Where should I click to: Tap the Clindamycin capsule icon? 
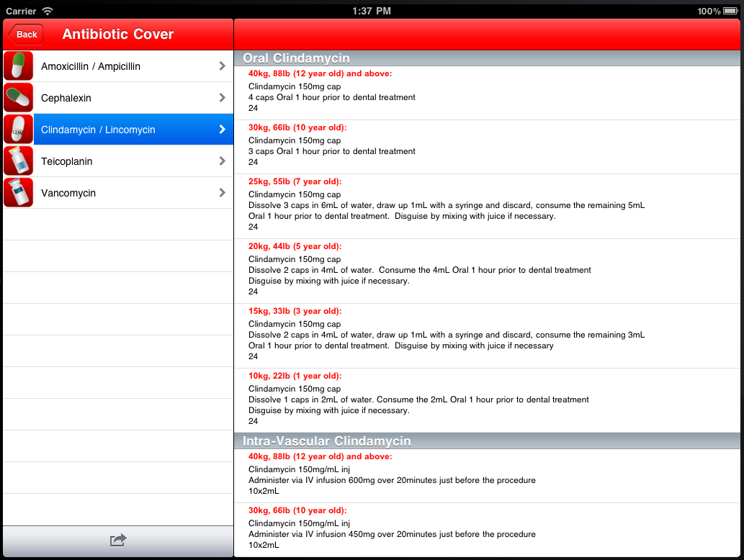(x=19, y=130)
